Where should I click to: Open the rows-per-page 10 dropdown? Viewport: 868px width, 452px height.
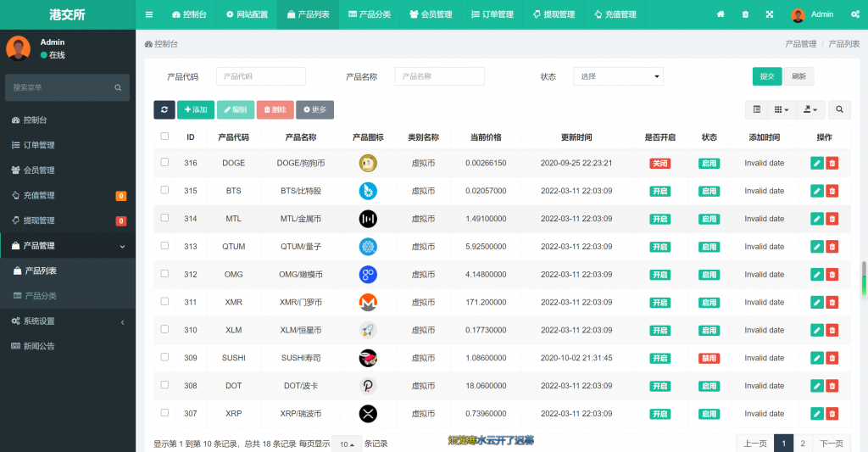coord(347,444)
